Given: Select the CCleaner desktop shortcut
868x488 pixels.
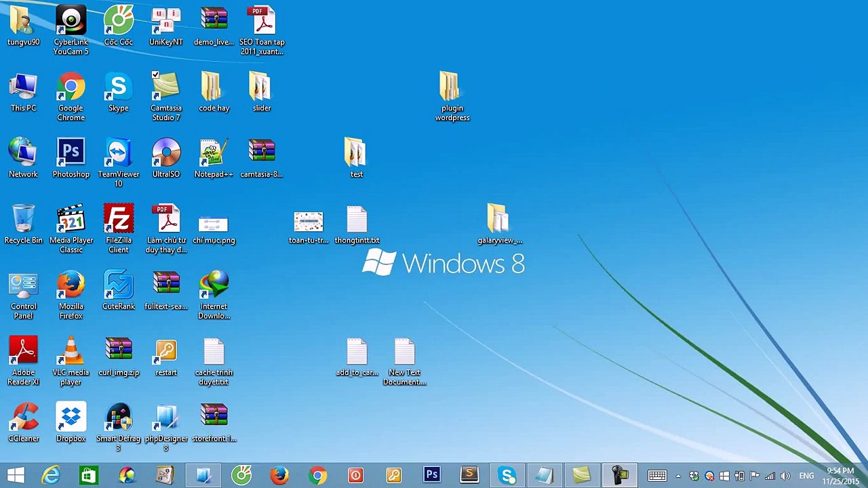Looking at the screenshot, I should click(x=23, y=423).
